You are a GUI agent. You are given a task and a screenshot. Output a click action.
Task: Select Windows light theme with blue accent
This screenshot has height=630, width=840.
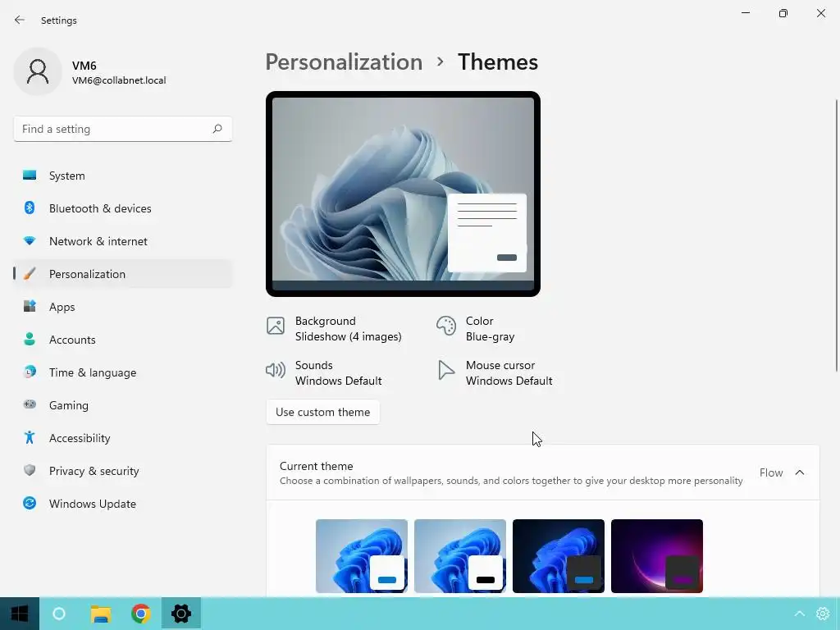point(362,556)
